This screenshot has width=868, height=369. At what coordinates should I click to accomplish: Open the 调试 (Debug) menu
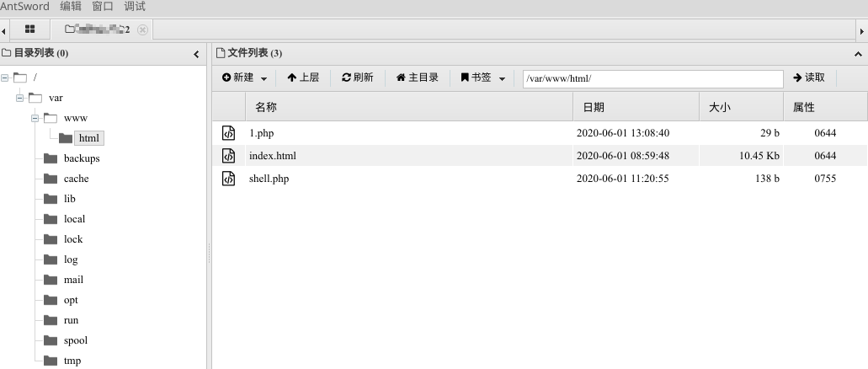tap(135, 7)
